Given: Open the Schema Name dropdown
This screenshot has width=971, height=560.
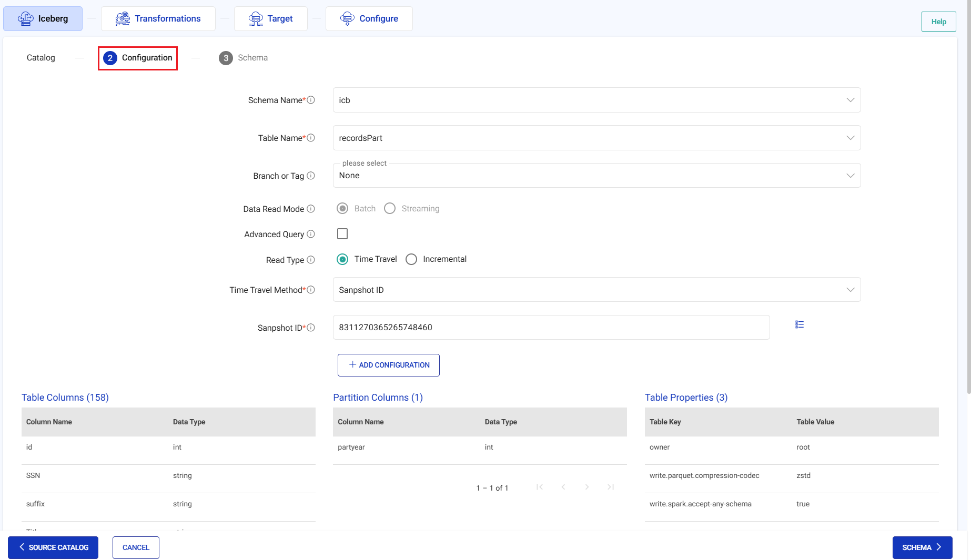Looking at the screenshot, I should [596, 100].
